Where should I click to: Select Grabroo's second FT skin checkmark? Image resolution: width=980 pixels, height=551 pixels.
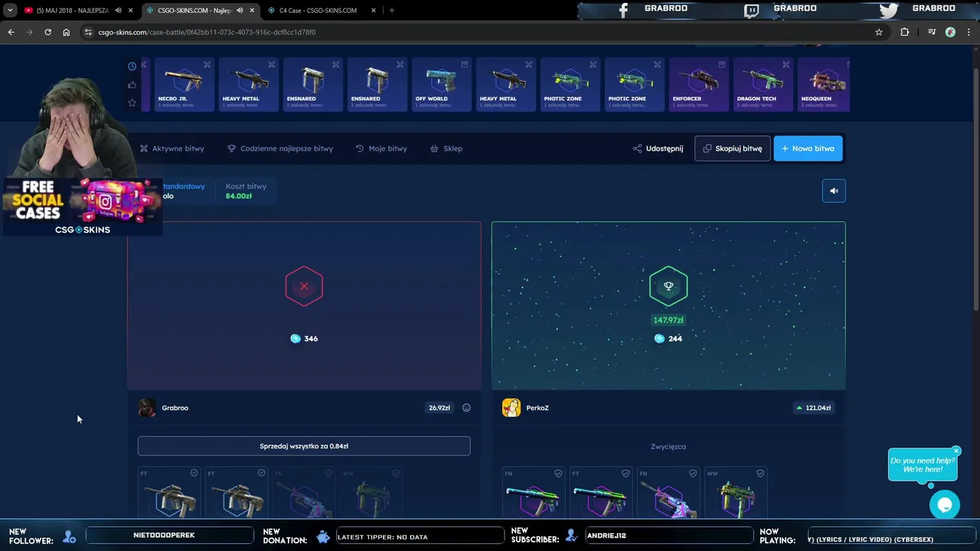(261, 474)
